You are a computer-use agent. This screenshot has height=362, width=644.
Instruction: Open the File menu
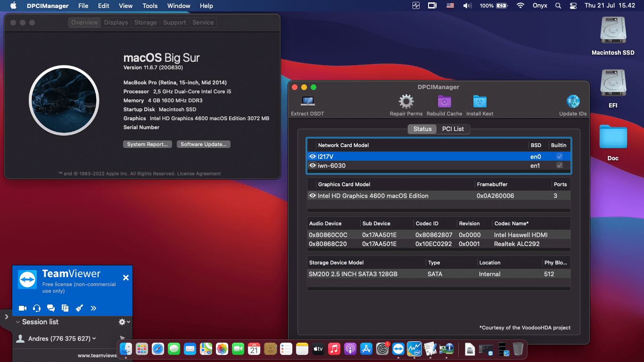point(83,6)
